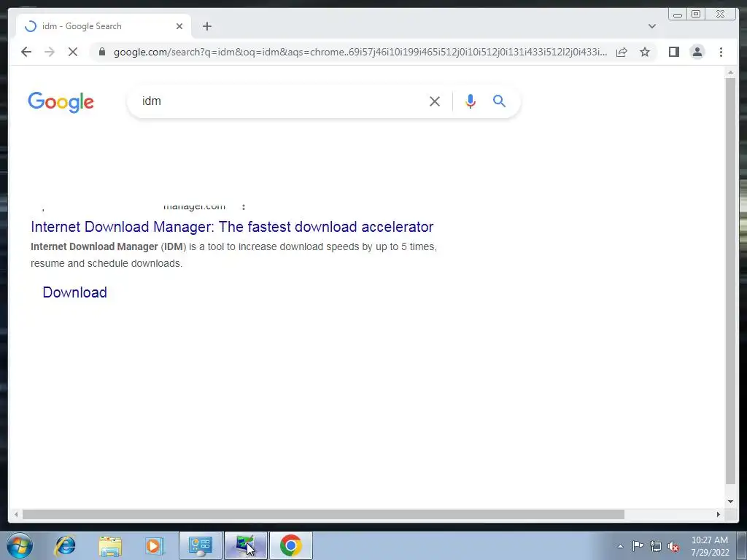
Task: Click the scroll left arrow
Action: 16,514
